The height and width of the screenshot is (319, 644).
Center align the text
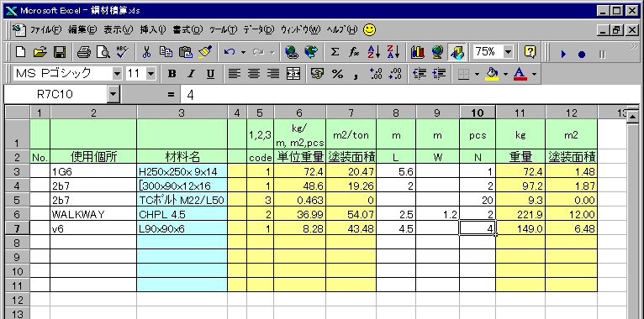254,74
